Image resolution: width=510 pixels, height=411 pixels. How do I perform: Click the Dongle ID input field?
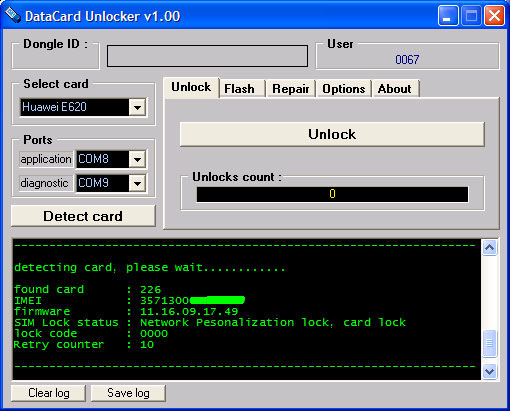tap(207, 56)
